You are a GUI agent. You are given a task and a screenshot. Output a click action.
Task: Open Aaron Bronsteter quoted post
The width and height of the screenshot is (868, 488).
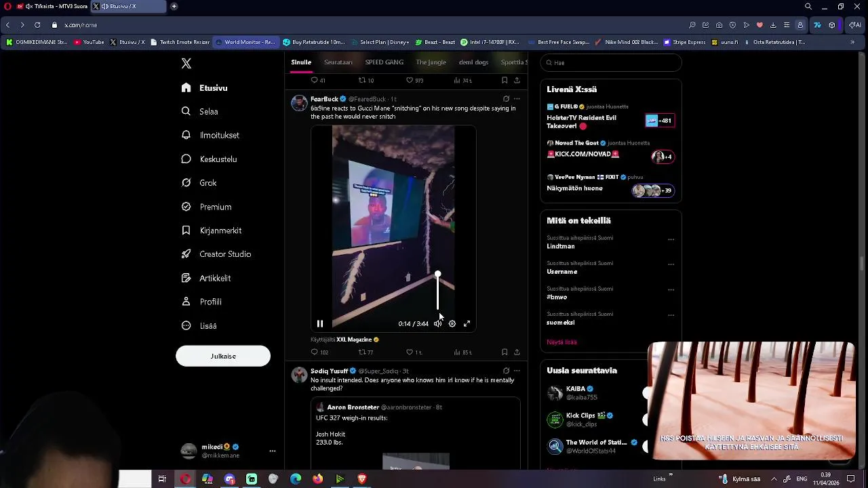(x=416, y=432)
